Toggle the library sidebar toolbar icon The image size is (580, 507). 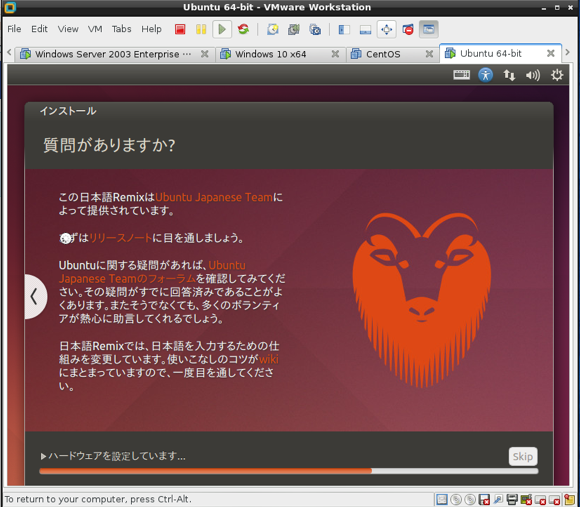coord(344,29)
